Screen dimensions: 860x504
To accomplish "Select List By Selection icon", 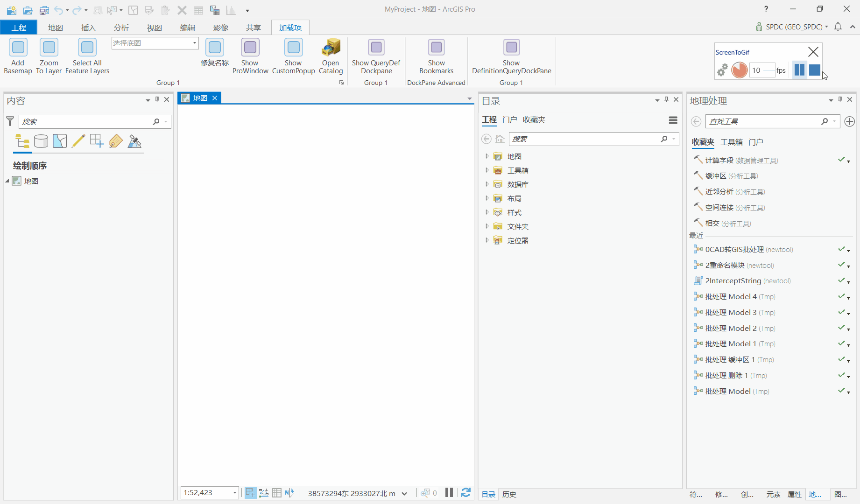I will [x=60, y=141].
